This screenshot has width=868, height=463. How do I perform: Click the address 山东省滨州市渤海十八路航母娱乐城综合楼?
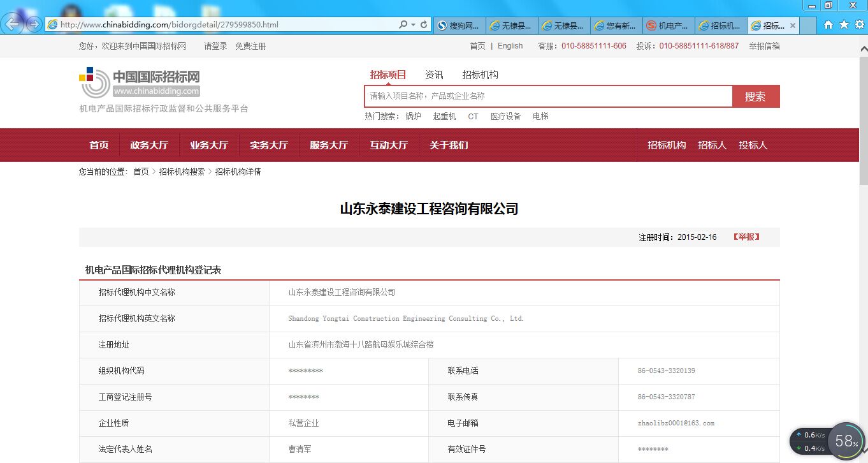361,344
